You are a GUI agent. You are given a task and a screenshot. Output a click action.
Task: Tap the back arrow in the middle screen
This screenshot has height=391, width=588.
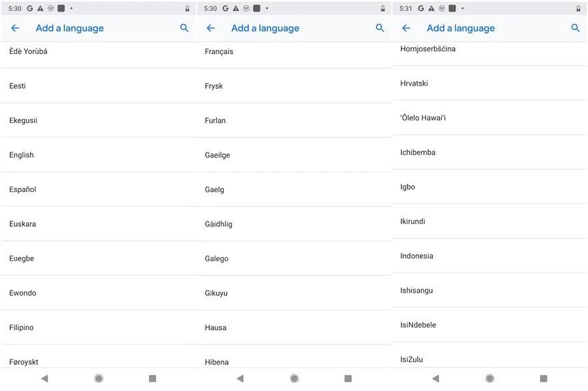211,28
